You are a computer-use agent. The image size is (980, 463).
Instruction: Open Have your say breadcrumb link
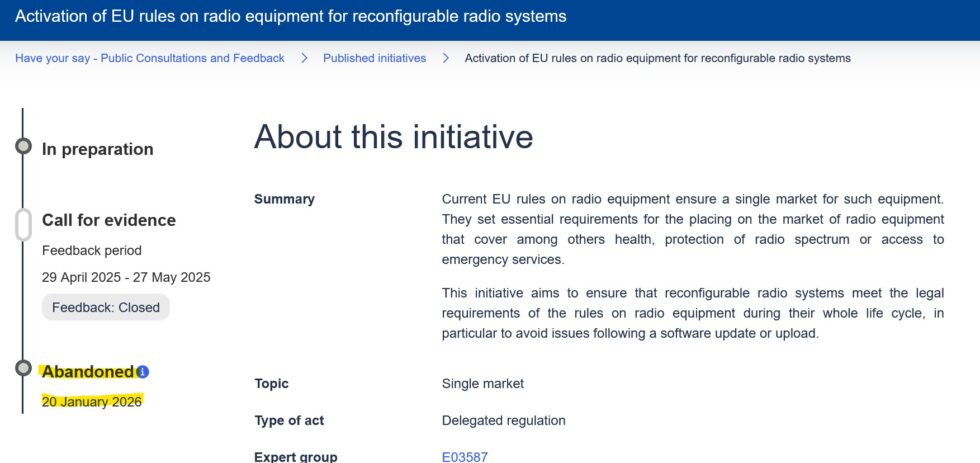149,58
